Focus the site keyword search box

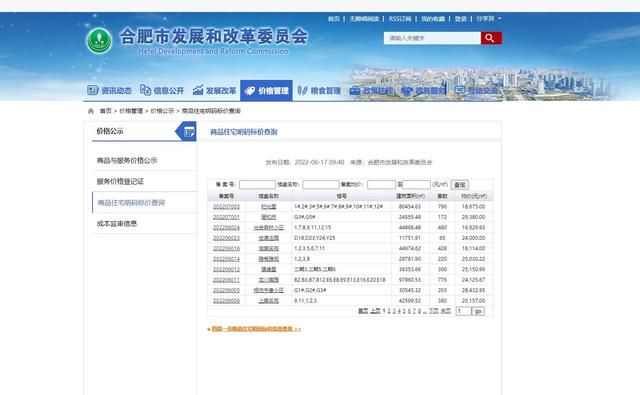(432, 38)
